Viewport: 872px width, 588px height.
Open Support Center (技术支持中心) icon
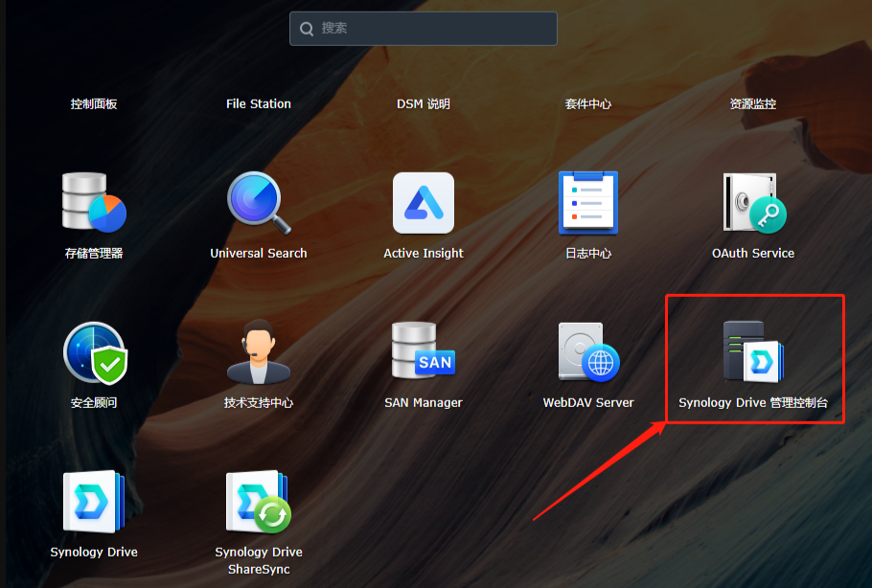[x=259, y=352]
